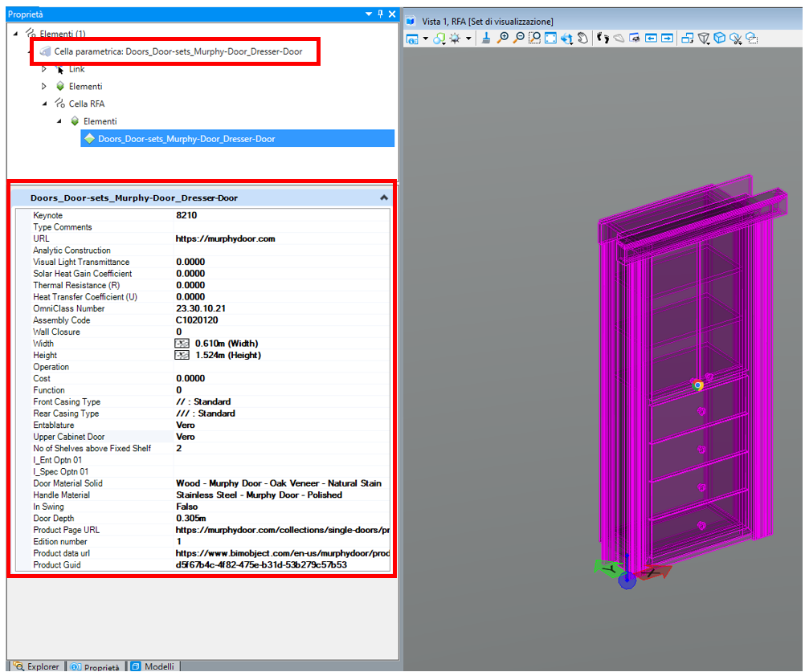Click the URL value https://murphydoor.com
805x672 pixels.
pyautogui.click(x=226, y=238)
